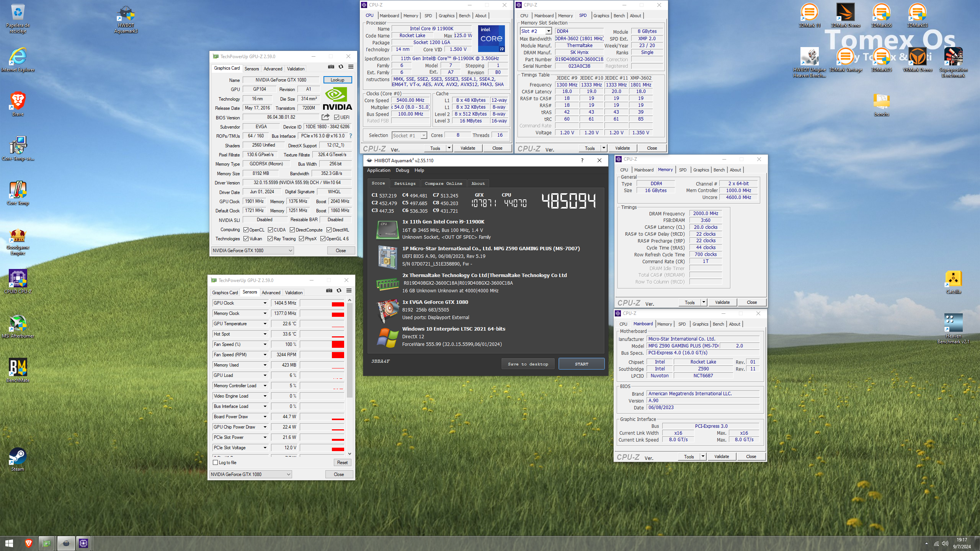Switch to Bench tab in CPU-Z CPU window
The height and width of the screenshot is (551, 980).
[464, 16]
